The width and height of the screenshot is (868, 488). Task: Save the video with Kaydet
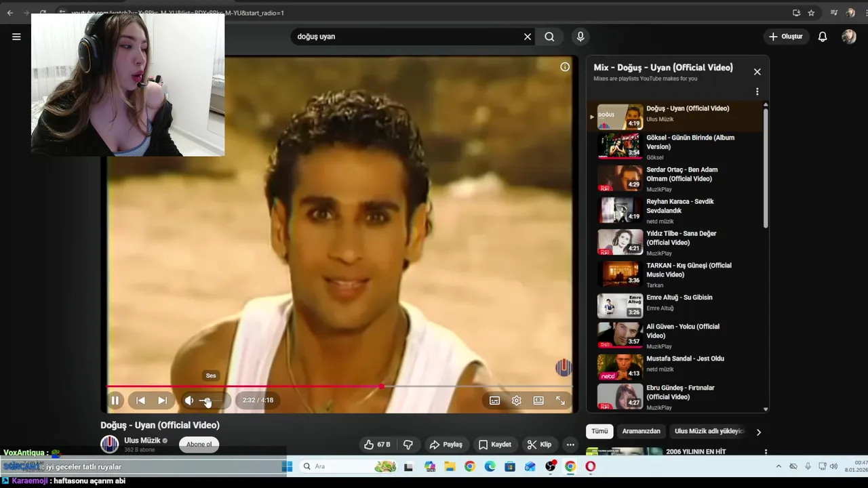tap(494, 445)
